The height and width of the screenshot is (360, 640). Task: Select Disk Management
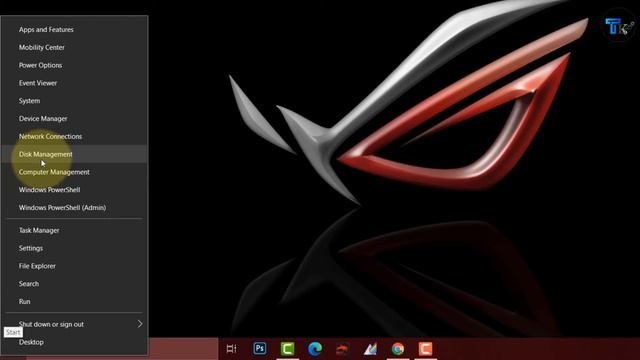click(74, 154)
